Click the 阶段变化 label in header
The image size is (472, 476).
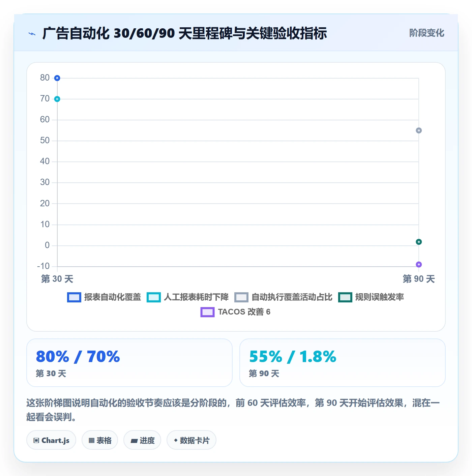point(426,33)
